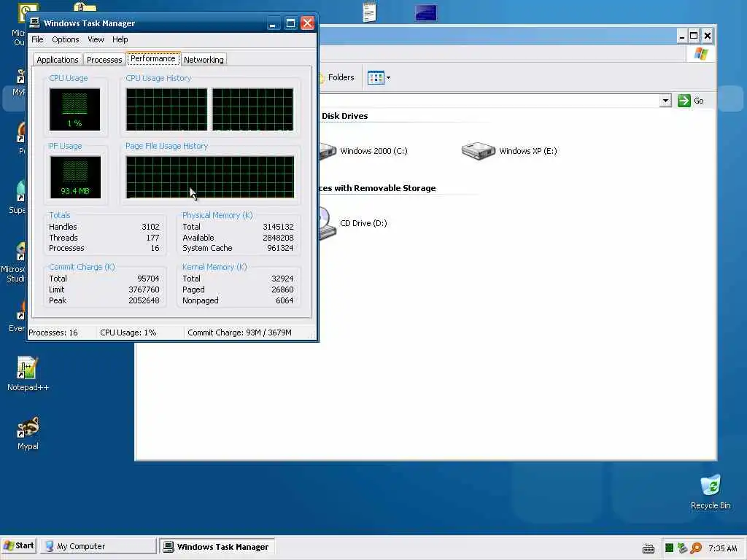747x560 pixels.
Task: Click the Folders toolbar button in My Computer
Action: point(337,77)
